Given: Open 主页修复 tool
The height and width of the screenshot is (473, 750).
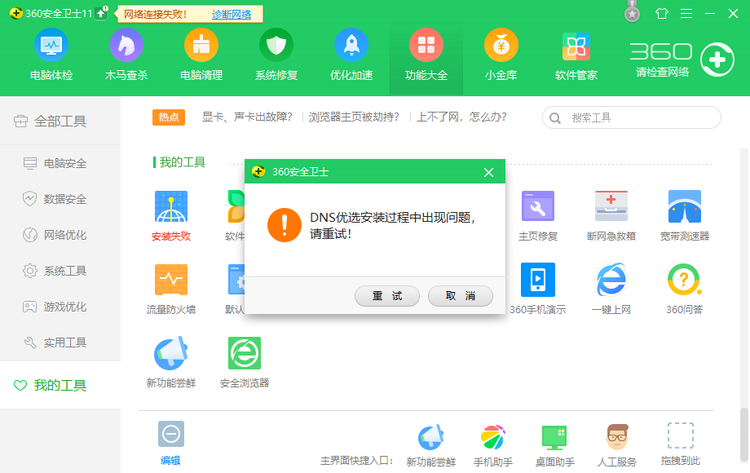Looking at the screenshot, I should click(538, 215).
